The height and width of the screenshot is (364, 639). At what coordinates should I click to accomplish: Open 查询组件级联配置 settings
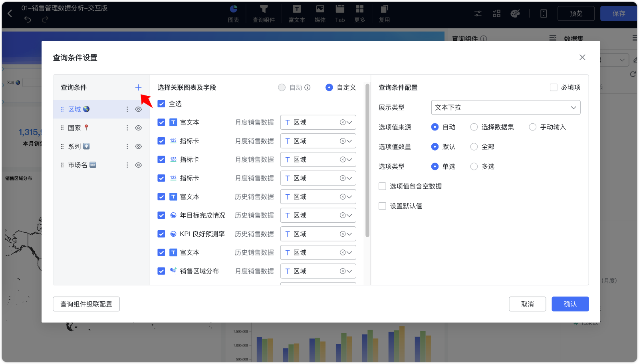(x=86, y=304)
